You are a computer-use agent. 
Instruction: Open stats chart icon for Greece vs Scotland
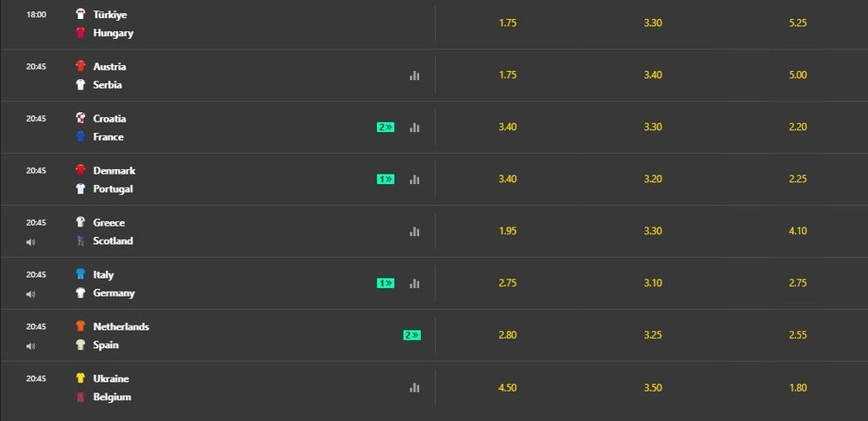[x=415, y=232]
